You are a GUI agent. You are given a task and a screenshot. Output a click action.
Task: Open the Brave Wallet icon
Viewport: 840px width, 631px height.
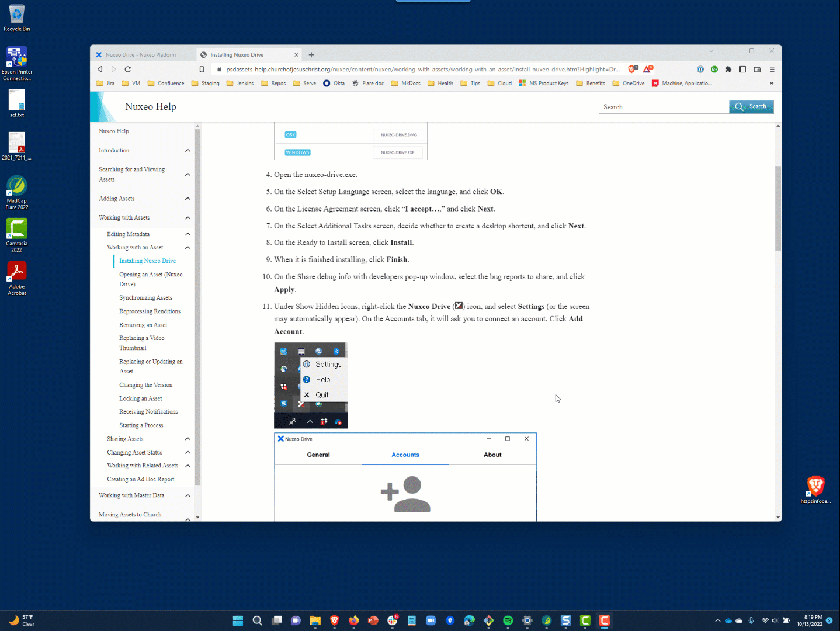[757, 69]
